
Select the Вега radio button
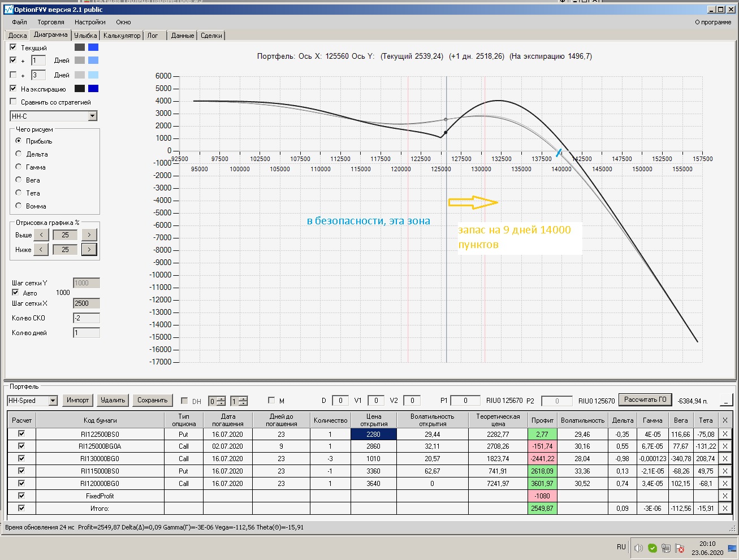(x=19, y=180)
